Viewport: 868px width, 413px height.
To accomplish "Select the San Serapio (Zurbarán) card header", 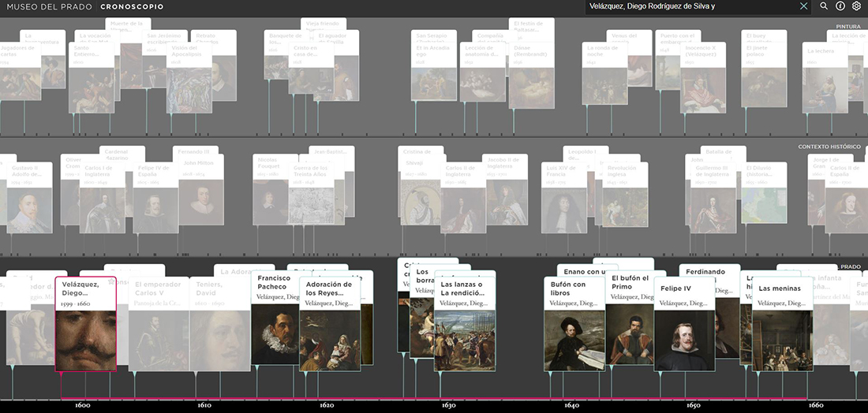I will [434, 35].
